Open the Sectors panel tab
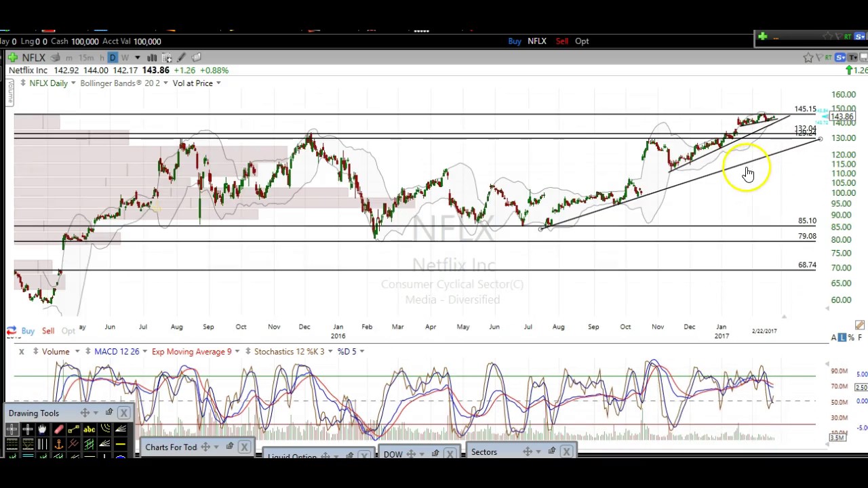Image resolution: width=868 pixels, height=488 pixels. click(484, 452)
